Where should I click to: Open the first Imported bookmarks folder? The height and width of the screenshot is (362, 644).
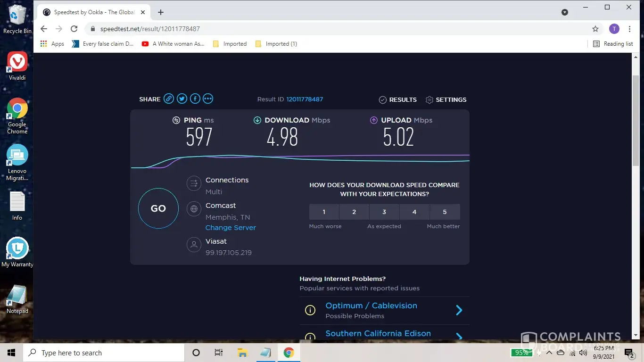(x=230, y=44)
